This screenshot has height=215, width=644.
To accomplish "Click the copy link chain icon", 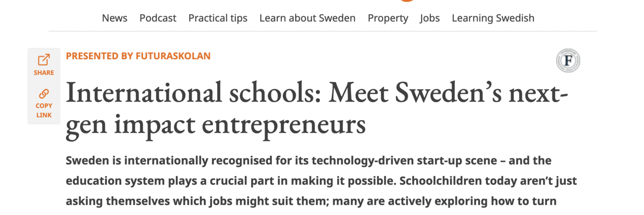I will [x=44, y=94].
